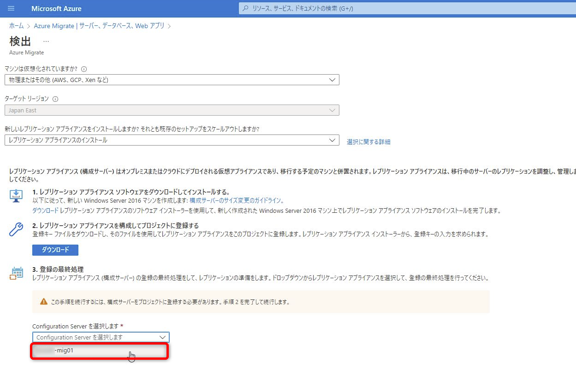Image resolution: width=576 pixels, height=392 pixels.
Task: Click the Configuration Server を選択します label
Action: (76, 326)
